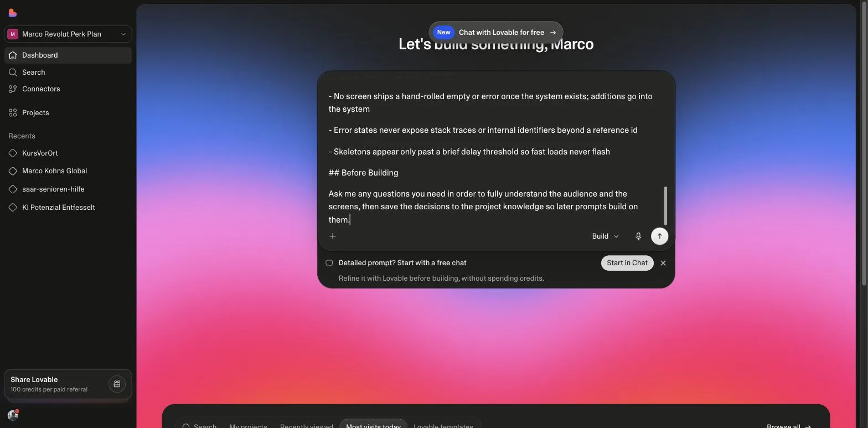This screenshot has height=428, width=868.
Task: Open Search in the sidebar
Action: click(x=68, y=72)
